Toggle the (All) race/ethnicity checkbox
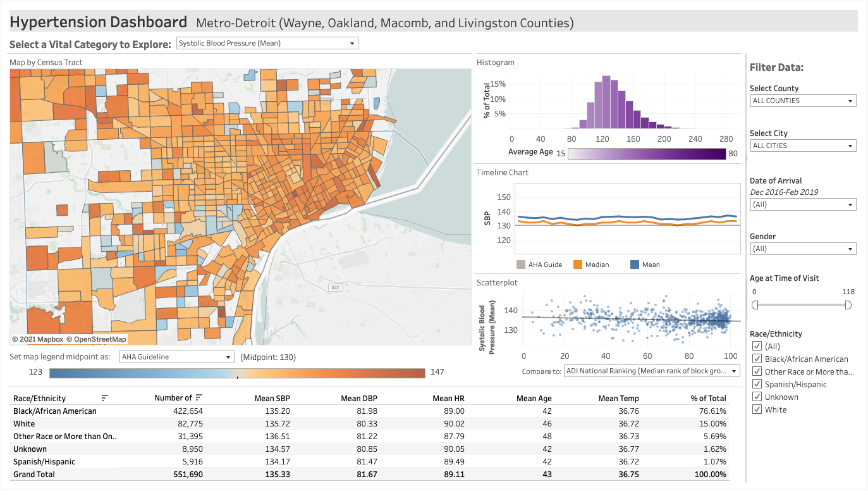This screenshot has height=491, width=868. click(x=757, y=346)
